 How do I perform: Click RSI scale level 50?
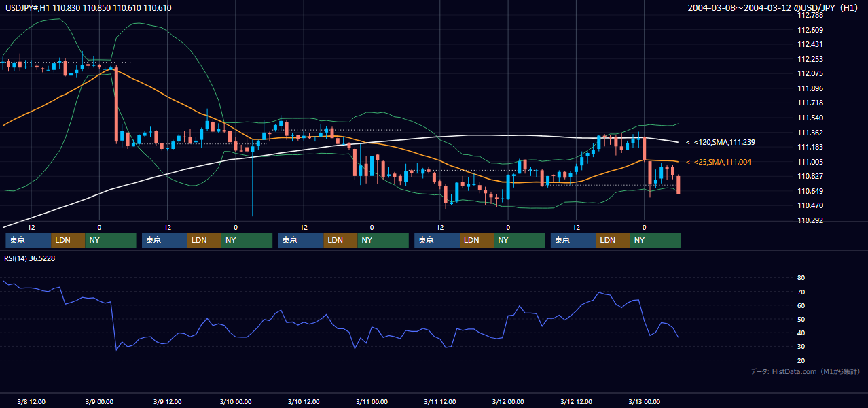pos(801,319)
